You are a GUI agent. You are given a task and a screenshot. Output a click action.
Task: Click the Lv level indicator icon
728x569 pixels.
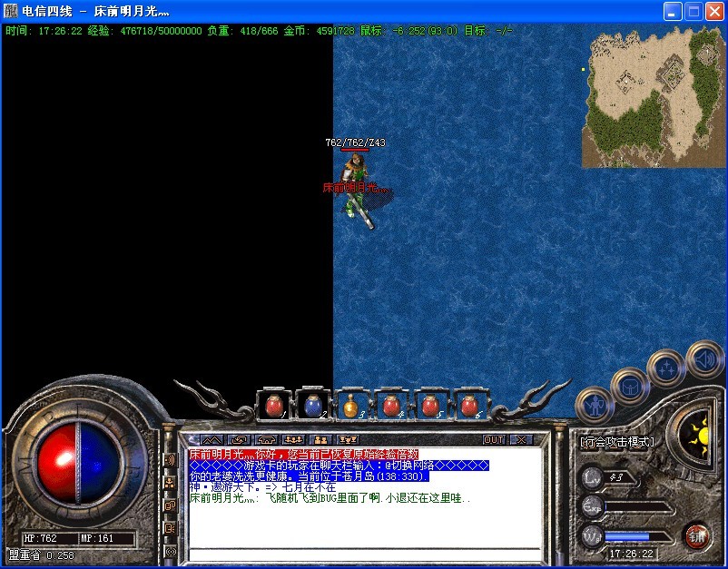coord(593,477)
